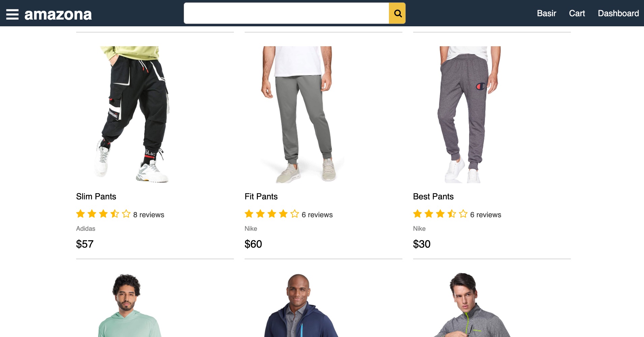
Task: Click the Fit Pants title link
Action: click(x=261, y=196)
